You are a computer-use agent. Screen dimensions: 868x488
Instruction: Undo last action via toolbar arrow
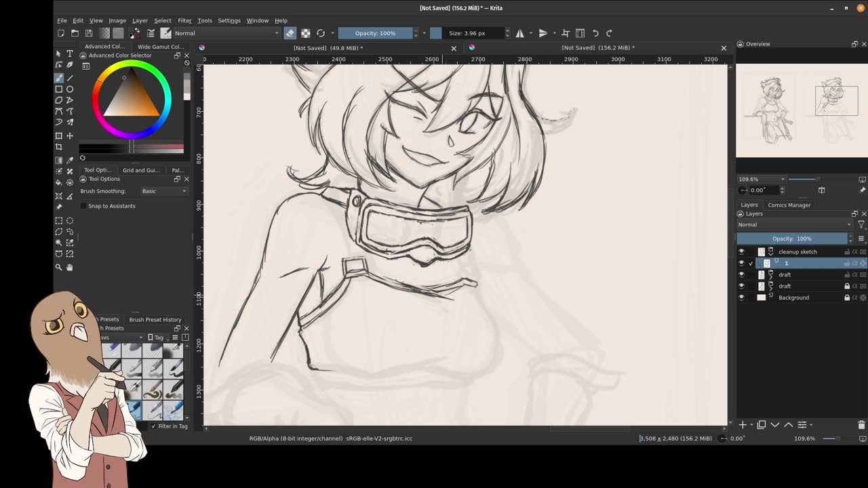point(595,33)
